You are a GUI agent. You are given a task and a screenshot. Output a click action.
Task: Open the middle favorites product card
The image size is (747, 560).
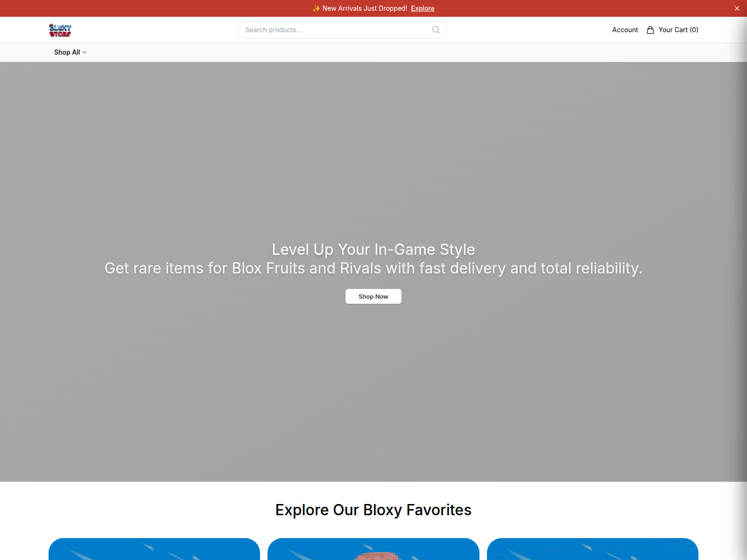tap(373, 549)
